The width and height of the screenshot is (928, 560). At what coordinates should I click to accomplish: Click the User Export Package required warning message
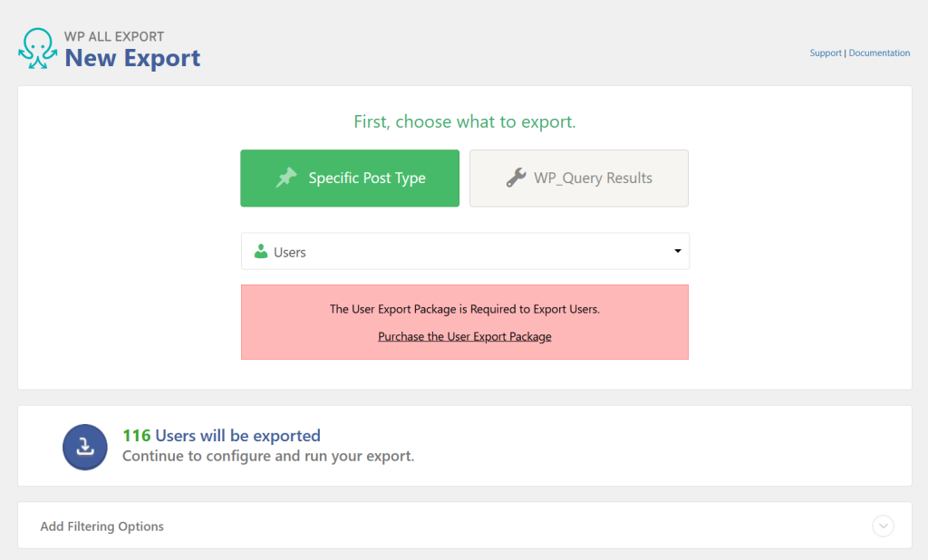(x=465, y=309)
